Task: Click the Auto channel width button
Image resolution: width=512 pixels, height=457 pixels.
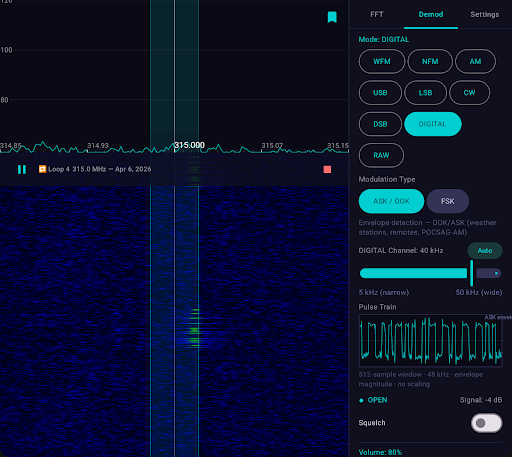Action: (485, 251)
